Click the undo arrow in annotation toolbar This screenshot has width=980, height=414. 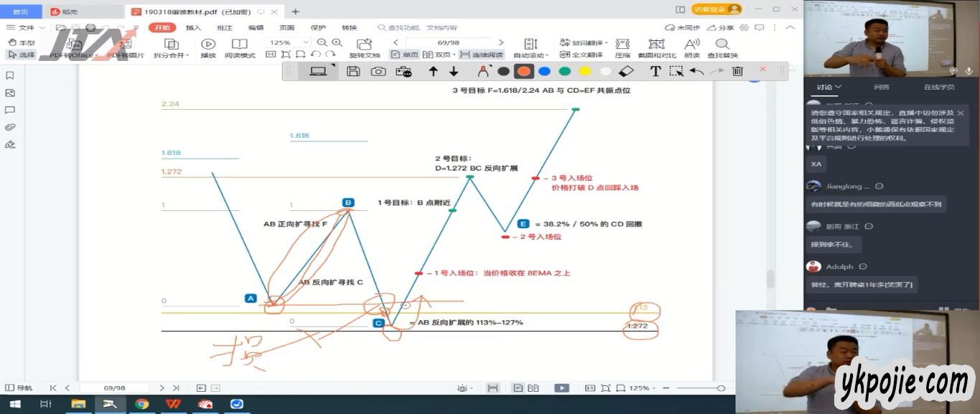pyautogui.click(x=696, y=71)
